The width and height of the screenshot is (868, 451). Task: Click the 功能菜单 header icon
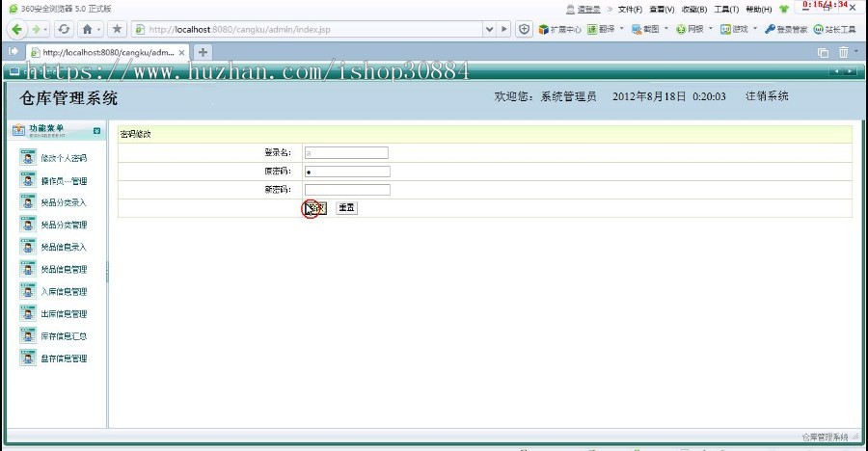(x=18, y=130)
